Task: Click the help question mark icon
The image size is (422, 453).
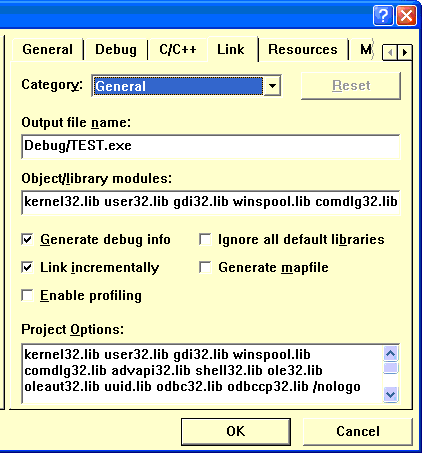Action: pyautogui.click(x=383, y=15)
